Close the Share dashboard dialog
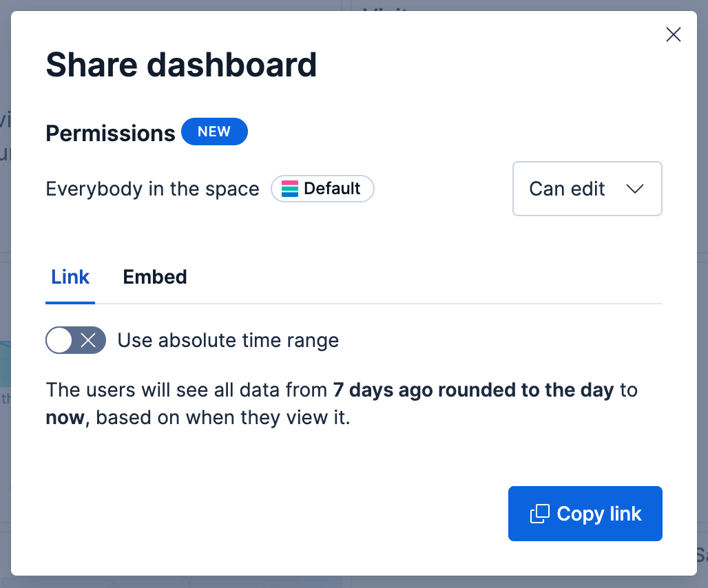The image size is (708, 588). (x=674, y=34)
